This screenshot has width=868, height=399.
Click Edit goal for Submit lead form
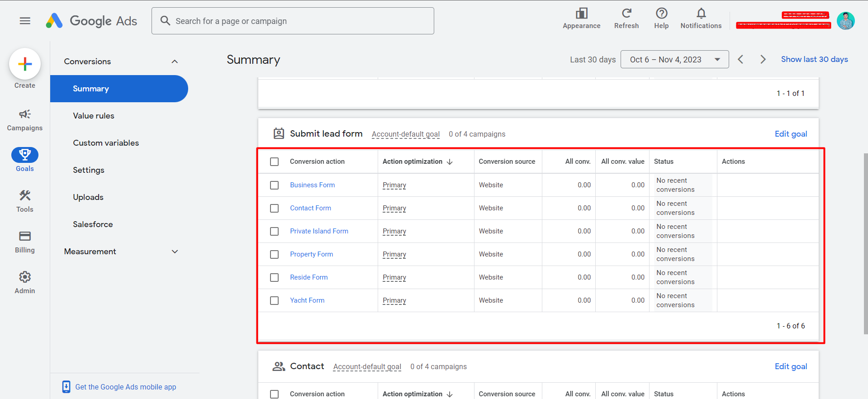click(x=790, y=134)
